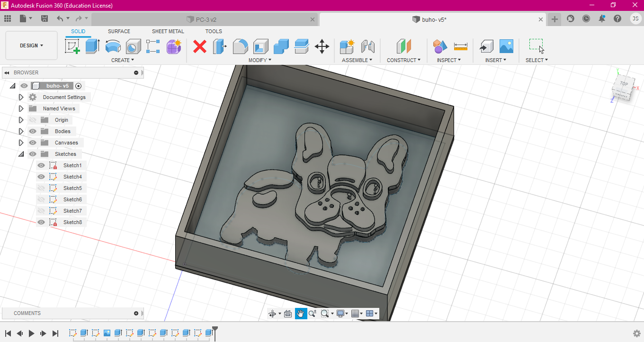Select the Fillet tool
This screenshot has width=644, height=342.
tap(241, 46)
